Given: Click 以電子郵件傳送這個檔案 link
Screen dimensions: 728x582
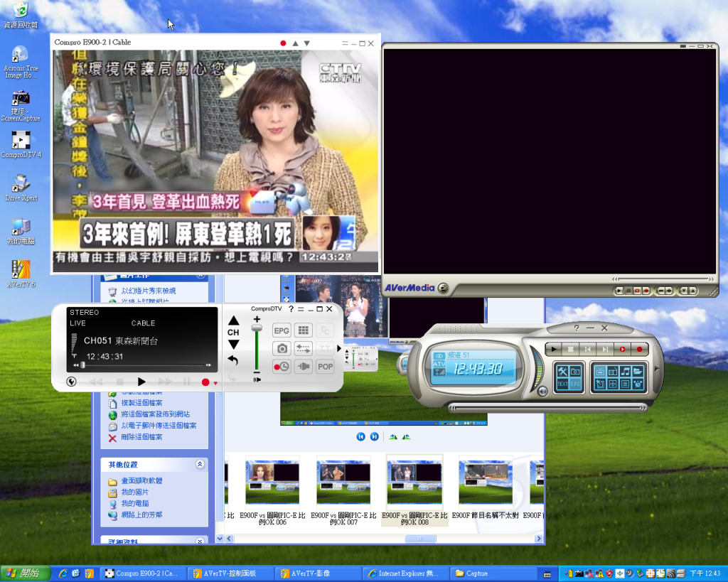Looking at the screenshot, I should click(159, 425).
